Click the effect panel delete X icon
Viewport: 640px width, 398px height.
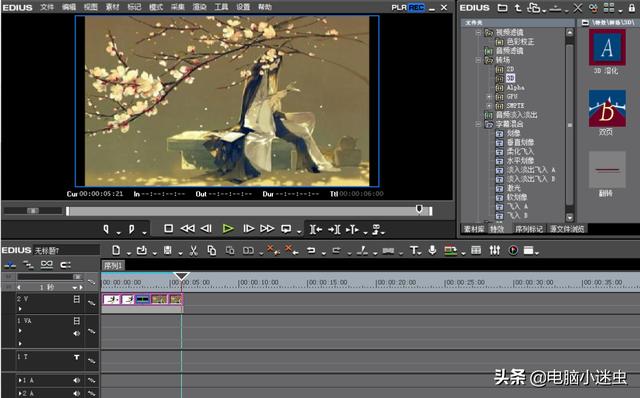coord(578,8)
